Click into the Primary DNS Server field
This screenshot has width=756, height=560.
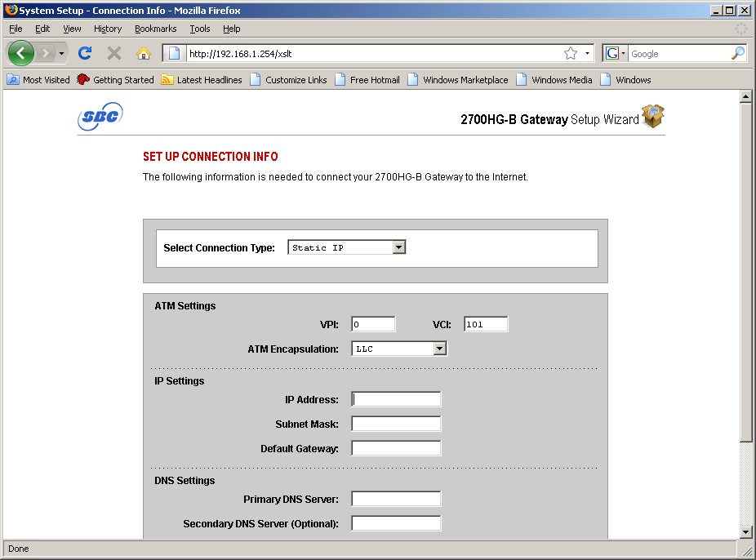pyautogui.click(x=396, y=499)
